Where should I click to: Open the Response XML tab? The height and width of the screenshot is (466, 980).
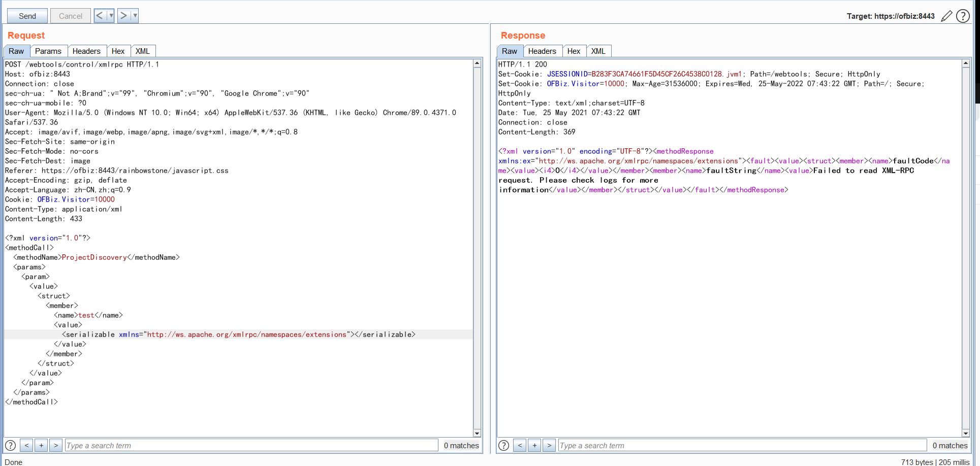598,51
